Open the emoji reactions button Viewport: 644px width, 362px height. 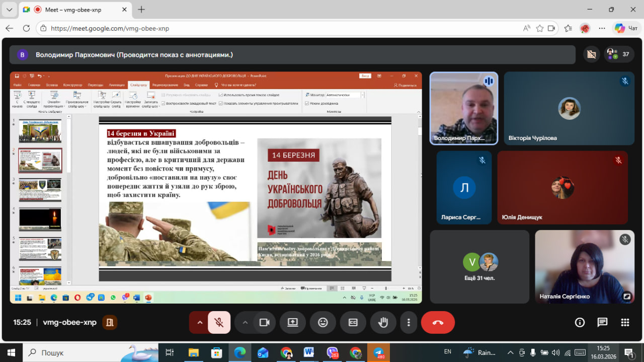click(x=323, y=323)
